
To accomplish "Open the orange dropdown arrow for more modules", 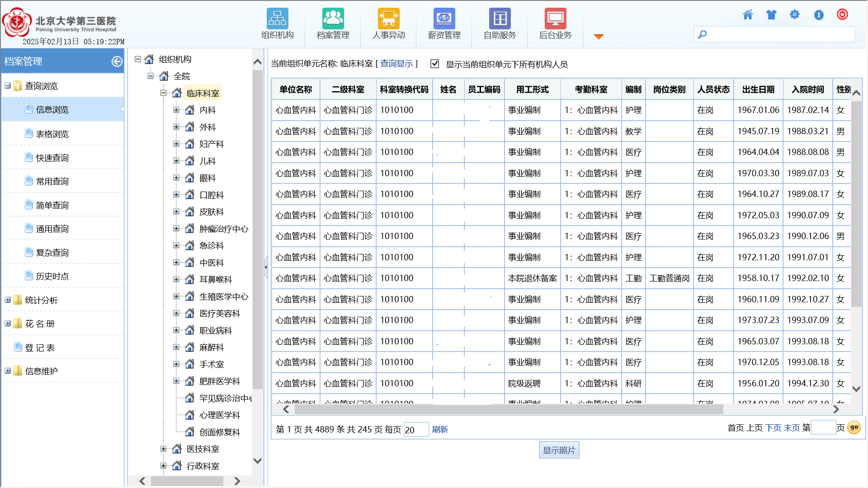I will pos(599,37).
